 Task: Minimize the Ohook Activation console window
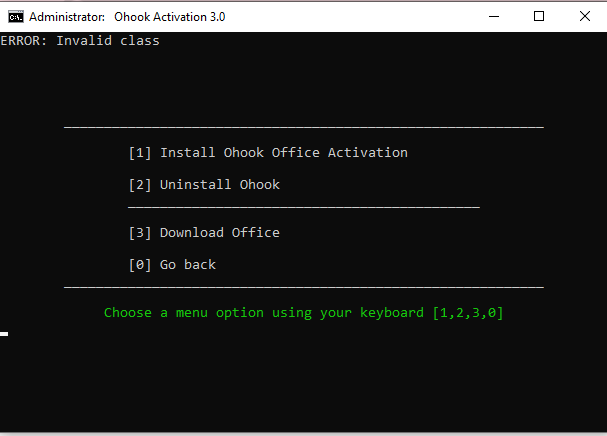click(x=494, y=17)
